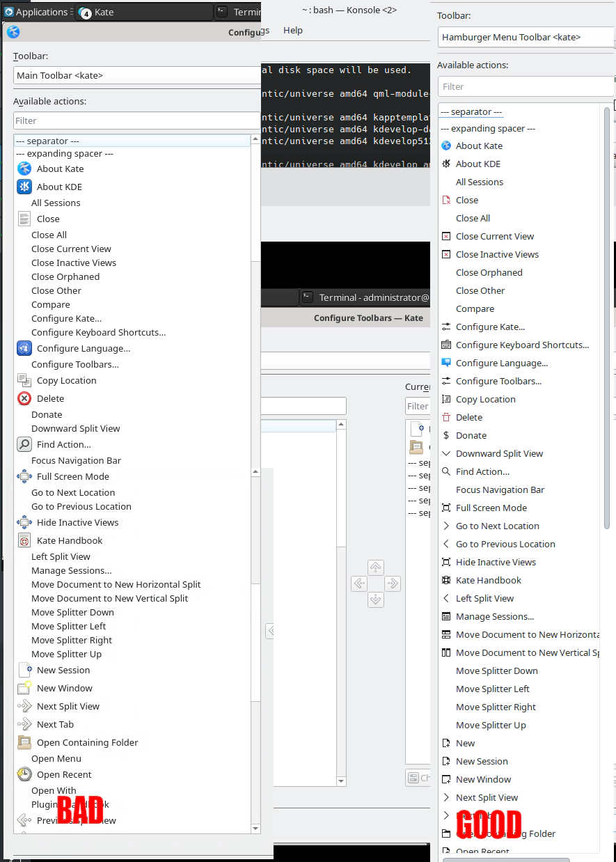Select 'Move Splitter Right' in Hamburger Menu list
616x862 pixels.
496,707
